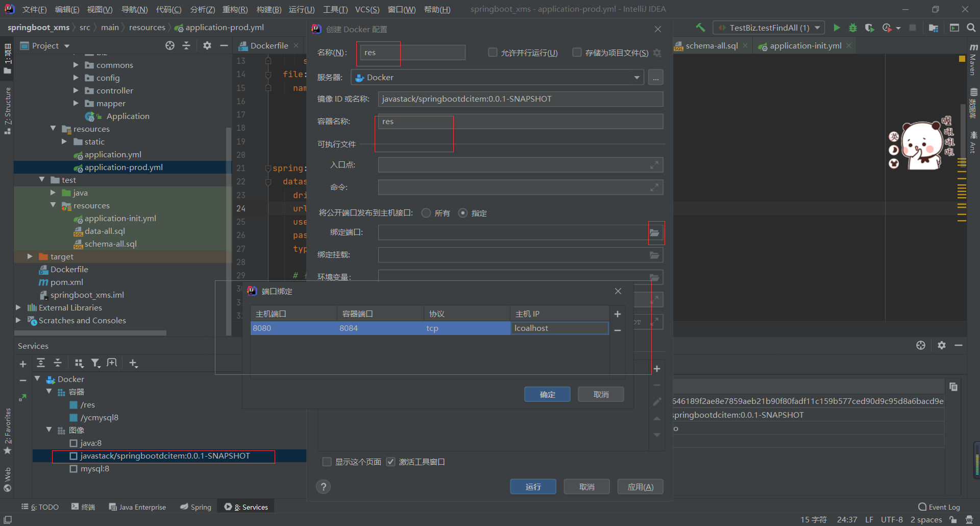
Task: Select the mysql:8 image in Services
Action: click(94, 468)
